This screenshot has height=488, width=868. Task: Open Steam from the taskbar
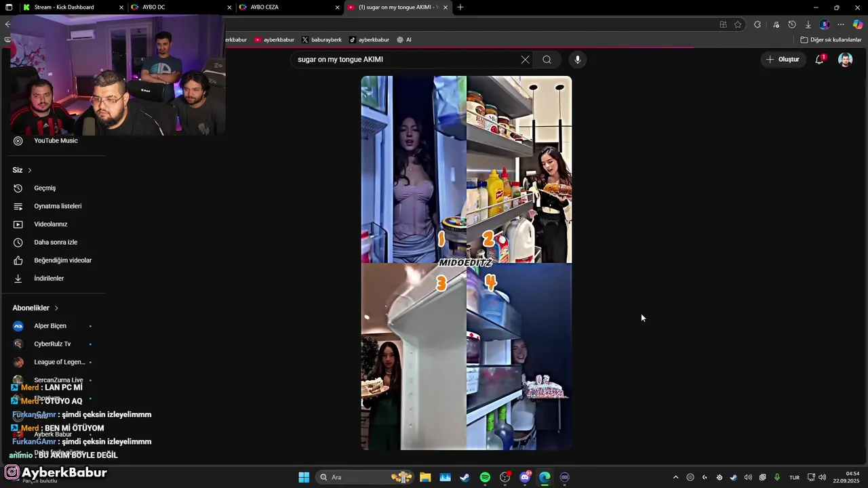click(x=465, y=477)
